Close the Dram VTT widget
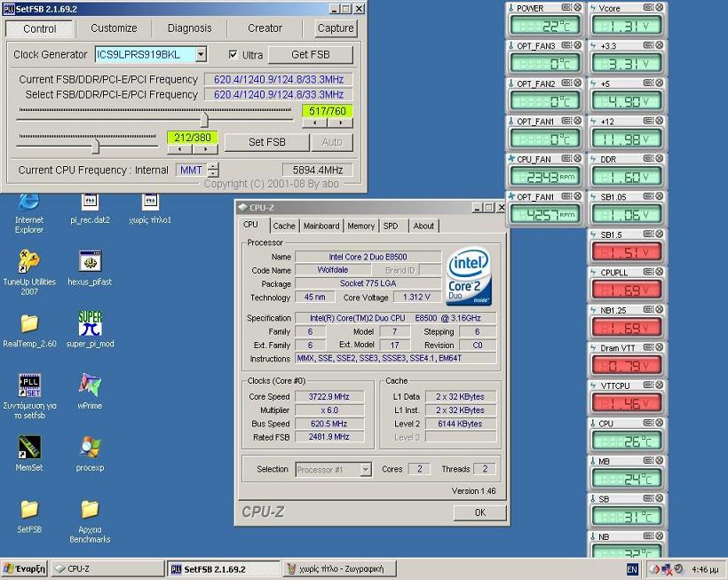 click(x=660, y=347)
